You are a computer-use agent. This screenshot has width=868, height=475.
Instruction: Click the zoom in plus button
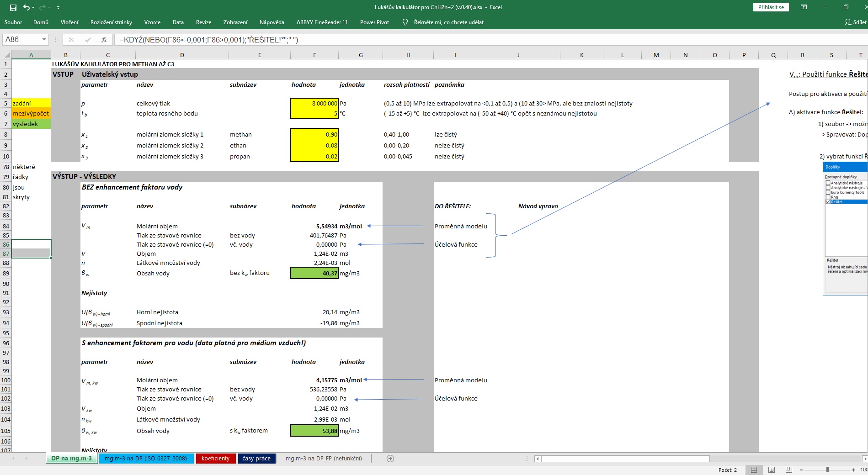tap(853, 470)
